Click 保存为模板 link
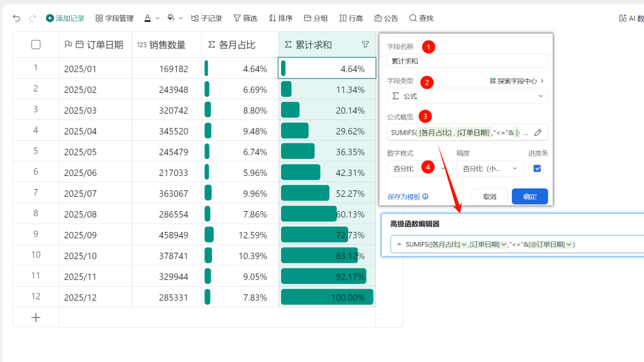Viewport: 644px width, 362px height. 404,197
